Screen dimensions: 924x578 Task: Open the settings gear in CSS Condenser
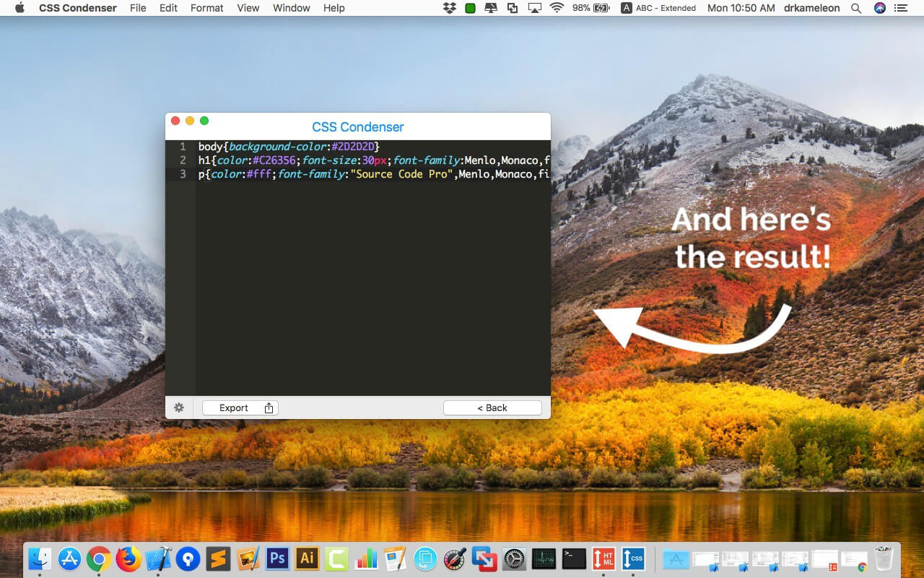[179, 407]
